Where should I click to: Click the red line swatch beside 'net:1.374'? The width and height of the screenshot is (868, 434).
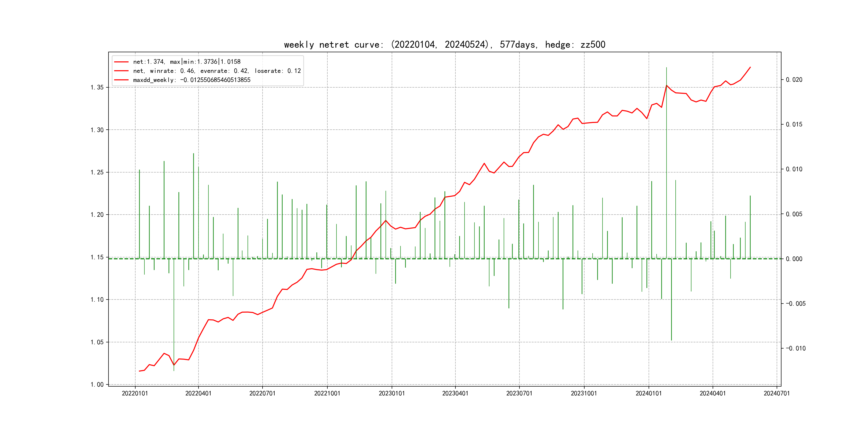tap(121, 62)
